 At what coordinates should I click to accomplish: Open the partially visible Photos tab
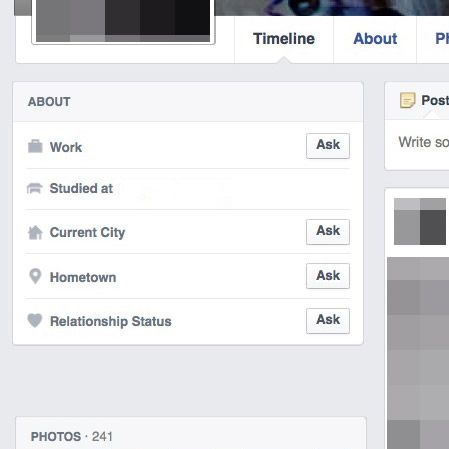(441, 39)
